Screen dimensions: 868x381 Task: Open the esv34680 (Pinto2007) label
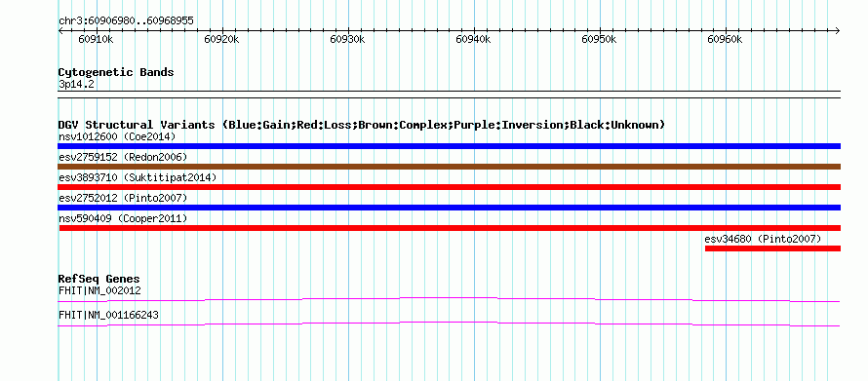763,239
